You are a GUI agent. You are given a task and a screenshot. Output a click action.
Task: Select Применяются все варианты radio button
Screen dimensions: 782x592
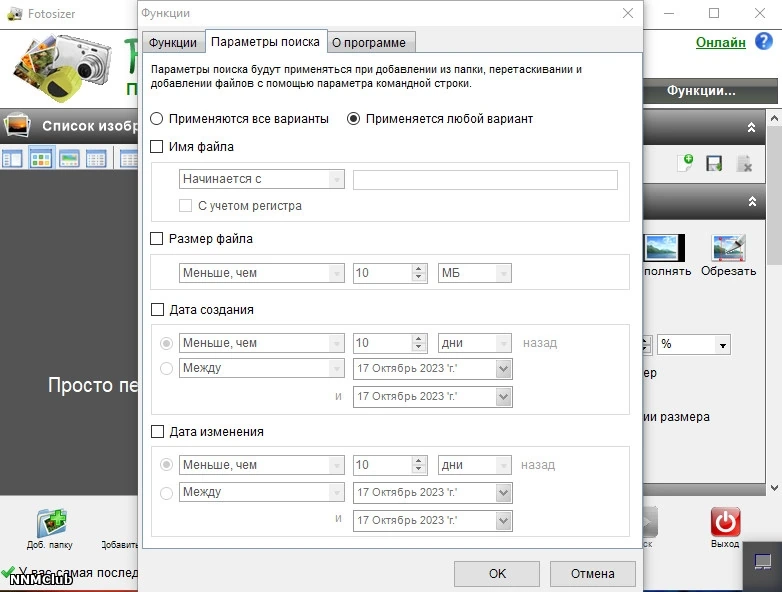157,119
